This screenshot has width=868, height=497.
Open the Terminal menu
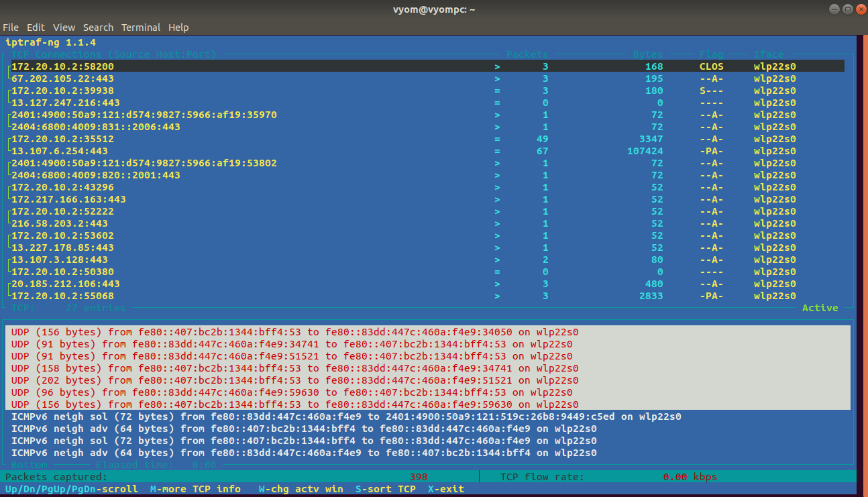(140, 27)
